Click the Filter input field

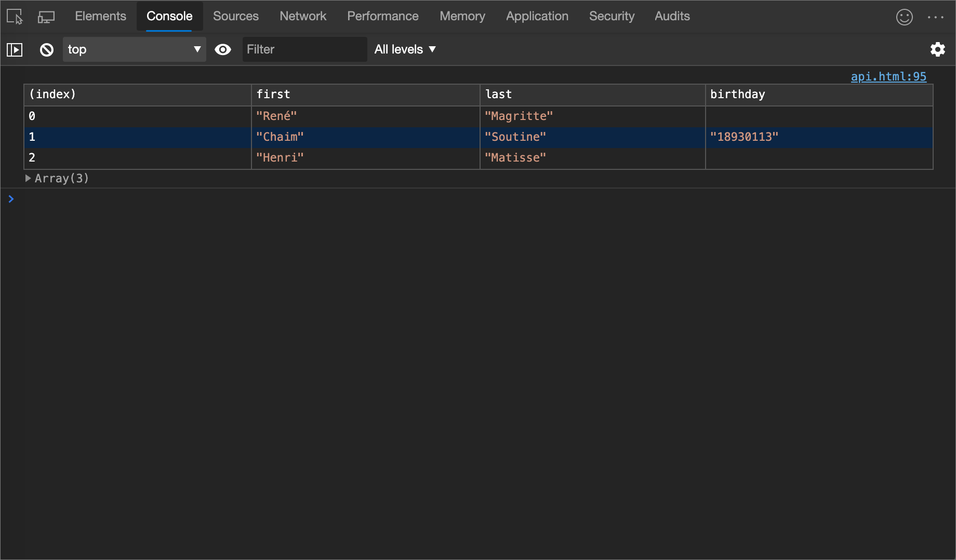(x=304, y=49)
